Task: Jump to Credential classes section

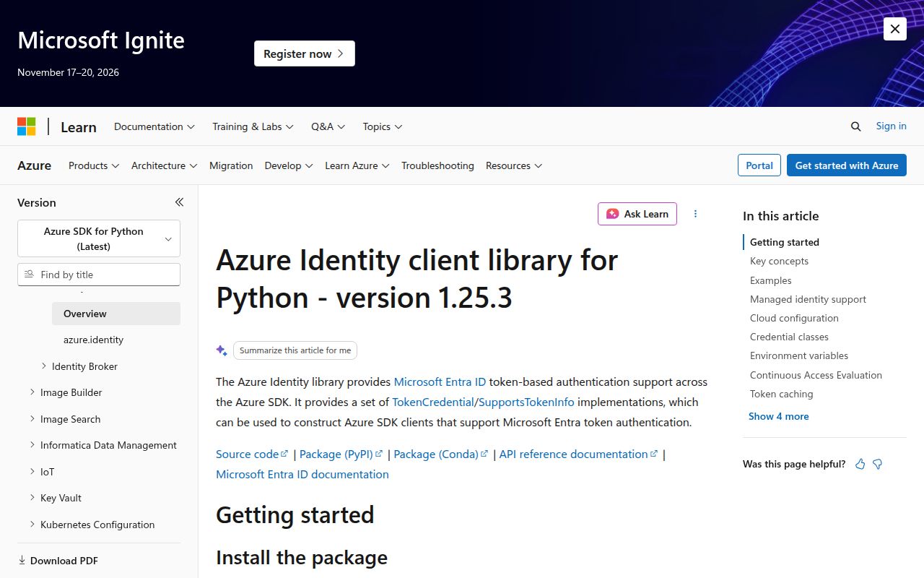Action: coord(789,337)
